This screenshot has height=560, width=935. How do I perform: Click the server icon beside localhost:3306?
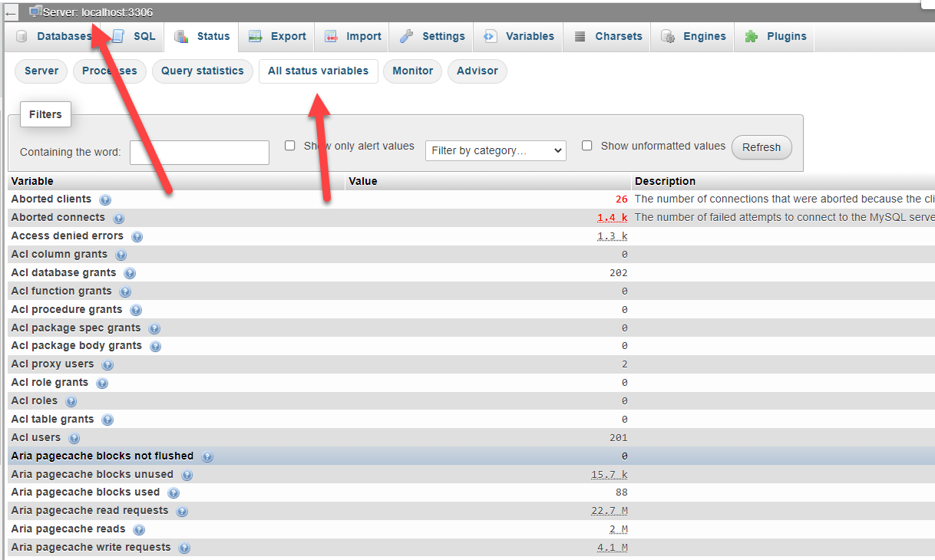tap(35, 11)
